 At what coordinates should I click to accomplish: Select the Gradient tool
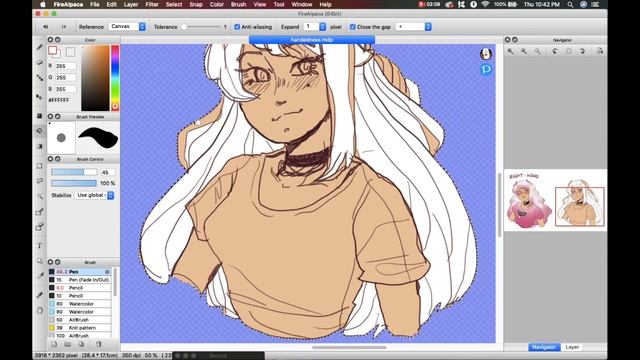pos(40,146)
